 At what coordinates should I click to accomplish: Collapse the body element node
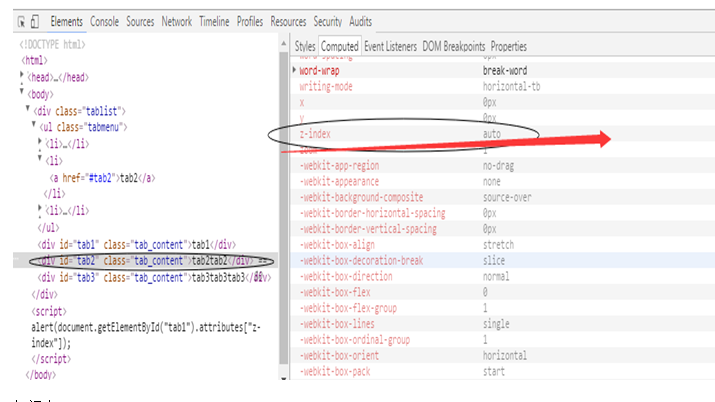tap(21, 92)
